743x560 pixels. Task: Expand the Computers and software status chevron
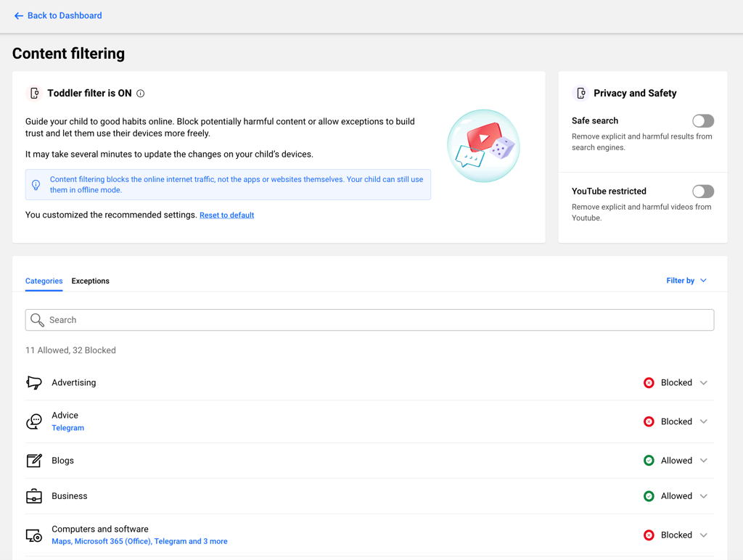(x=704, y=535)
